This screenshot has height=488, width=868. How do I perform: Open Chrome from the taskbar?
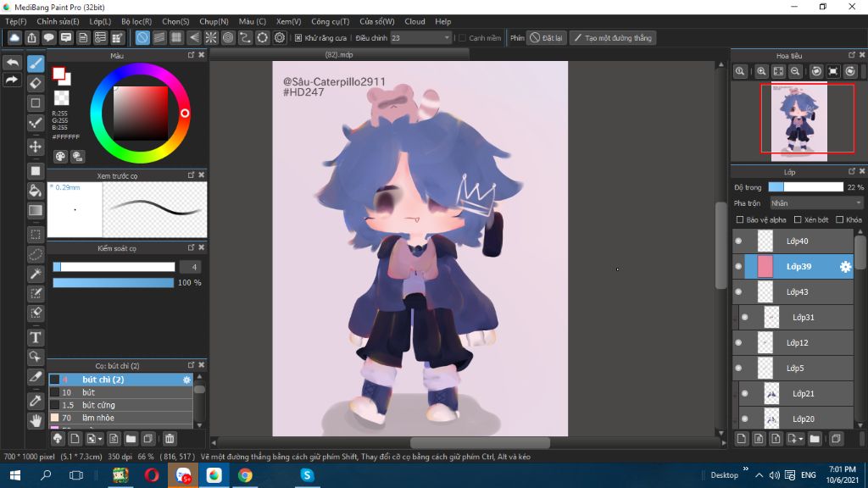(x=245, y=475)
